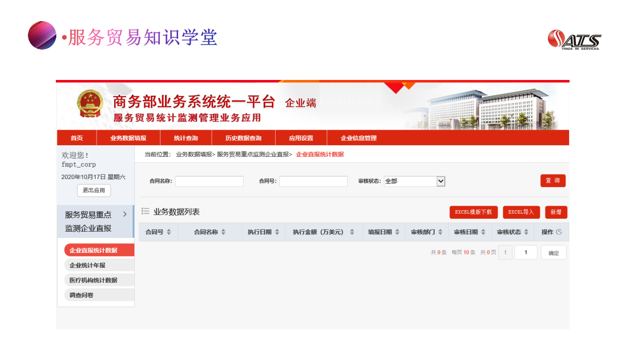
Task: Sort by 审核部门 column arrows
Action: coord(441,232)
